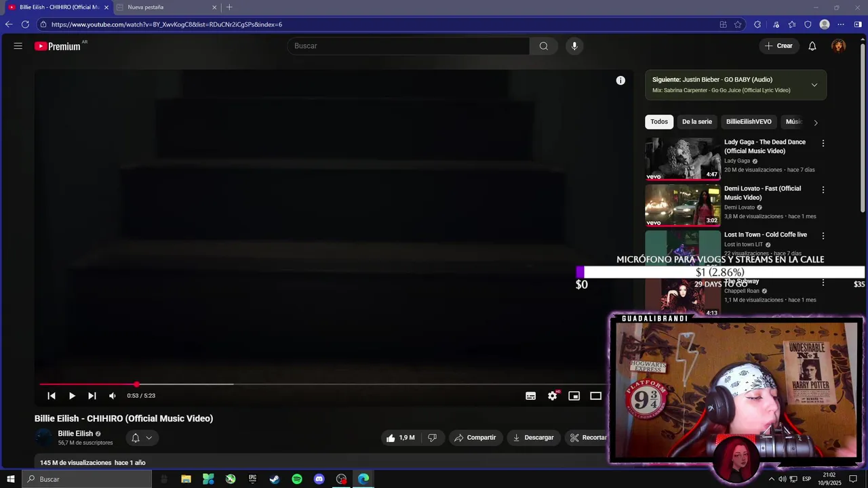Open Steam from the taskbar

275,479
